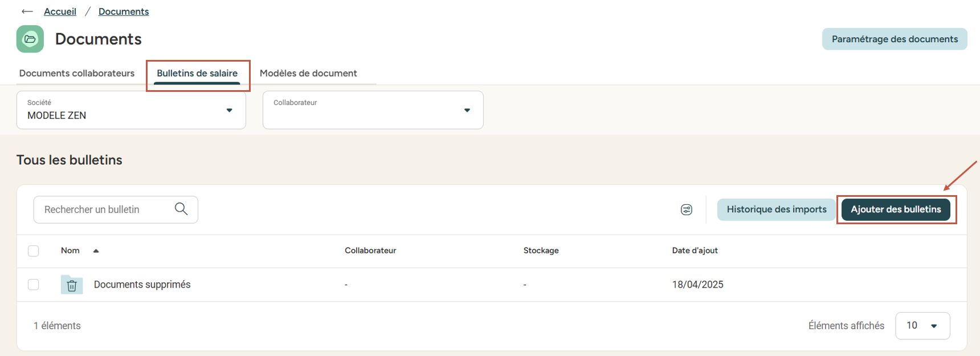Select the Bulletins de salaire tab
Image resolution: width=980 pixels, height=356 pixels.
coord(197,73)
